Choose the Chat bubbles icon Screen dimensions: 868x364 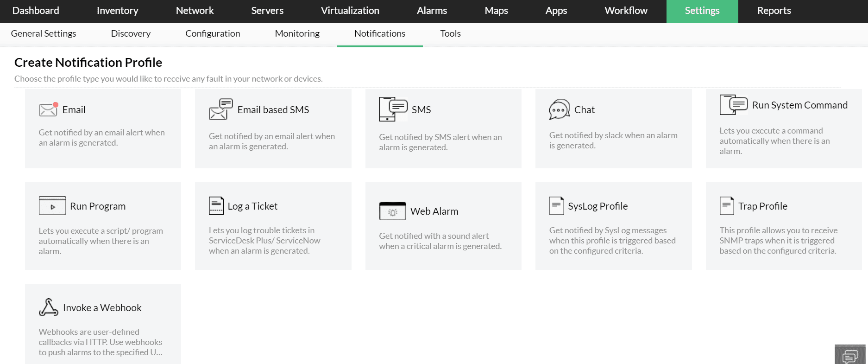[559, 109]
